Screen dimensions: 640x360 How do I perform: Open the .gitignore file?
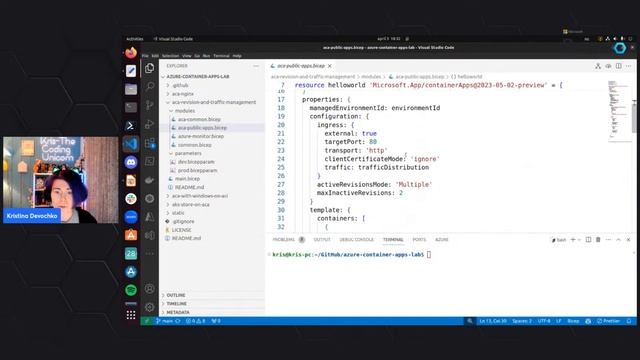(x=183, y=222)
